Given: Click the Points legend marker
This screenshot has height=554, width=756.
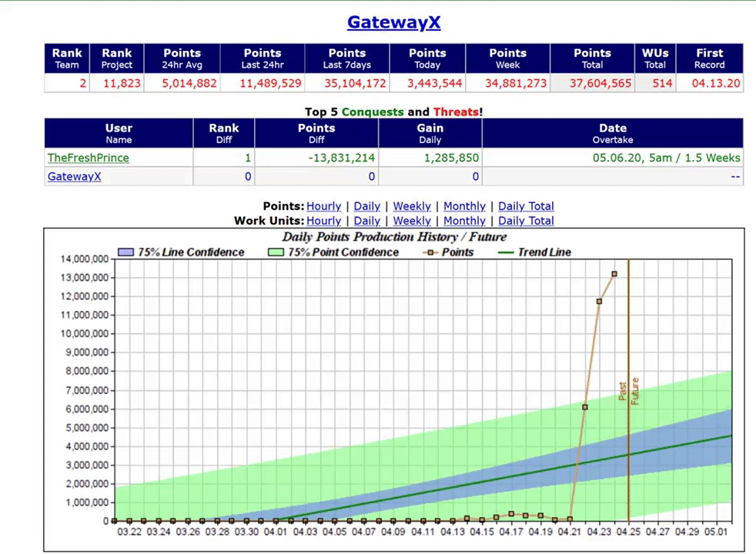Looking at the screenshot, I should [430, 252].
